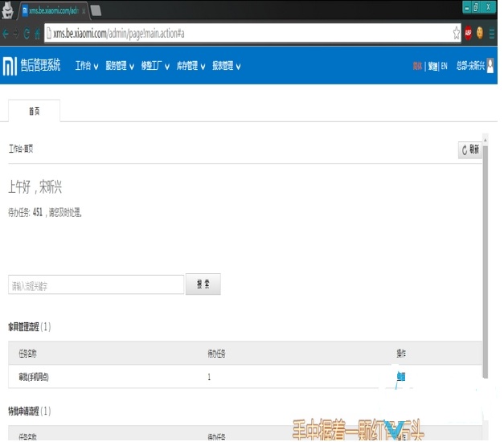Image resolution: width=504 pixels, height=442 pixels.
Task: Click the pending task count 451
Action: 37,212
